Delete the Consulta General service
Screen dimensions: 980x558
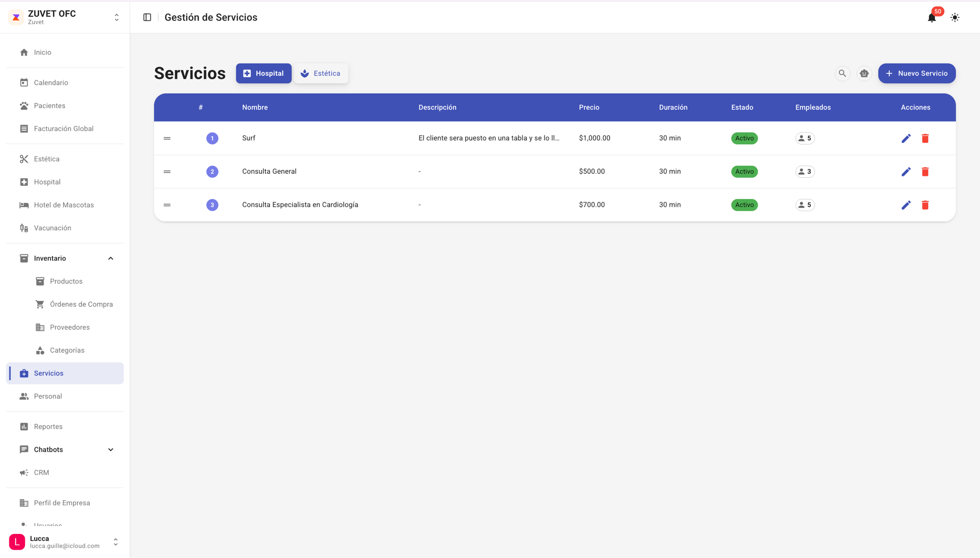point(925,171)
